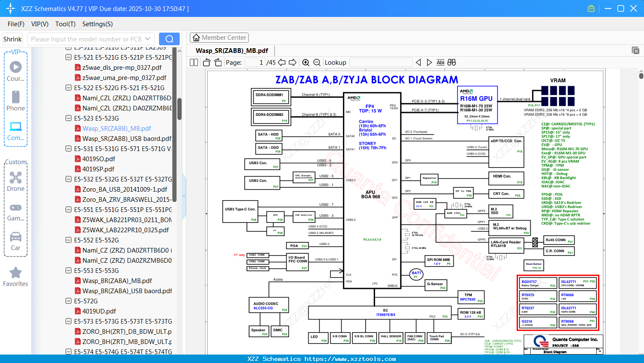Go to the previous page arrow
This screenshot has height=363, width=644.
282,63
